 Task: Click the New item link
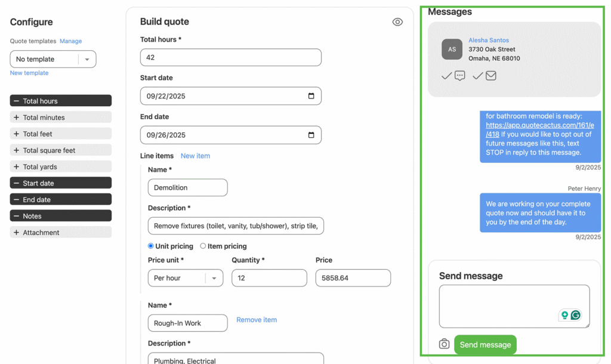(195, 156)
